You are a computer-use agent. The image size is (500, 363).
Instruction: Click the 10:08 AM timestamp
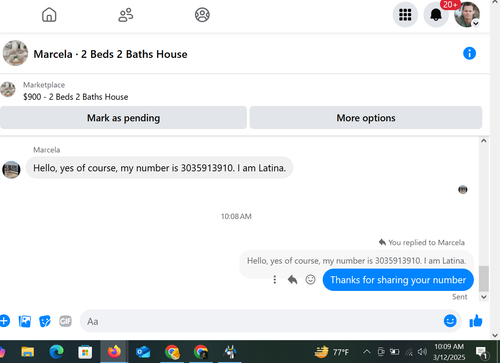[236, 216]
